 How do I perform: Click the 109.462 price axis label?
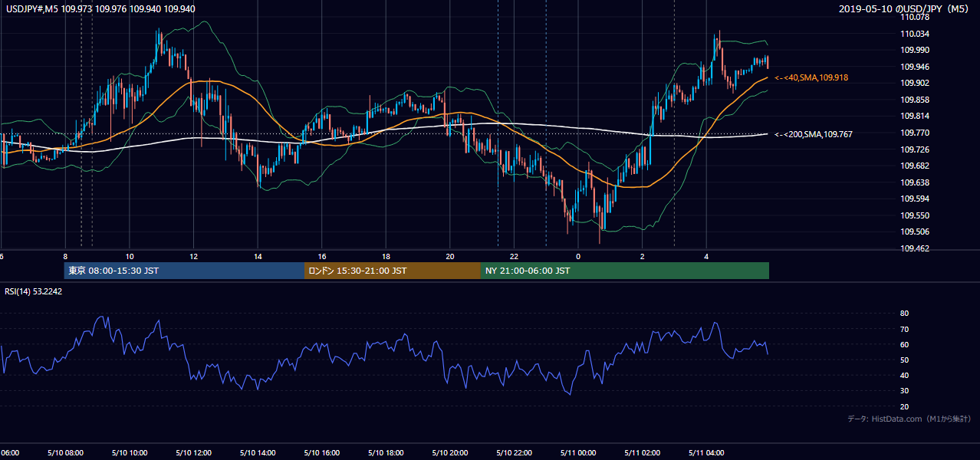click(x=916, y=248)
